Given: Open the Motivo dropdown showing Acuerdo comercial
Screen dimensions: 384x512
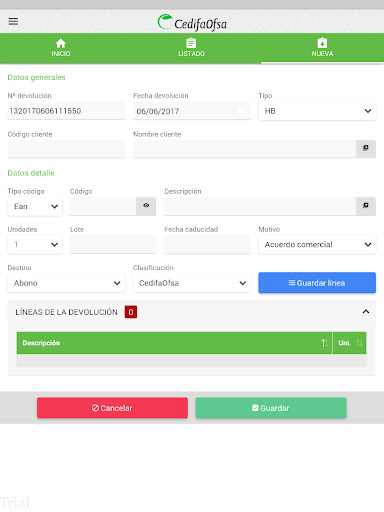Looking at the screenshot, I should pos(317,245).
